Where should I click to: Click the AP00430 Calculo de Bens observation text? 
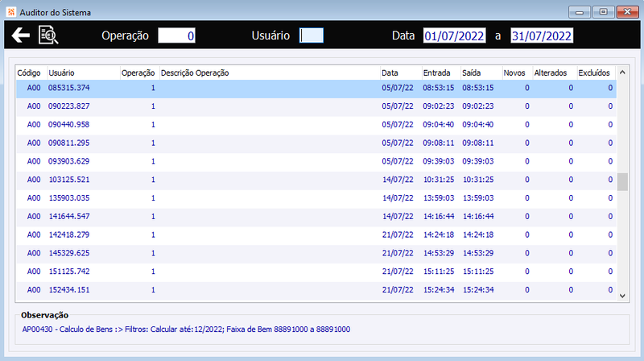pos(186,330)
